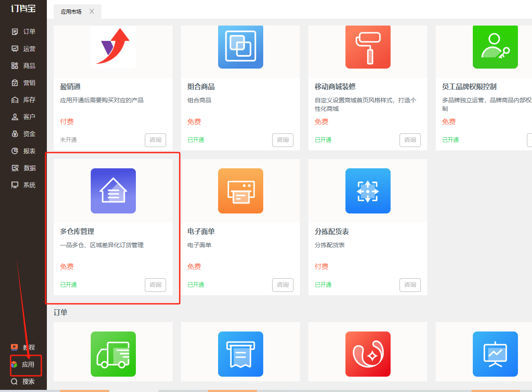Click the 移动商城装修 card title
Image resolution: width=532 pixels, height=392 pixels.
tap(335, 87)
